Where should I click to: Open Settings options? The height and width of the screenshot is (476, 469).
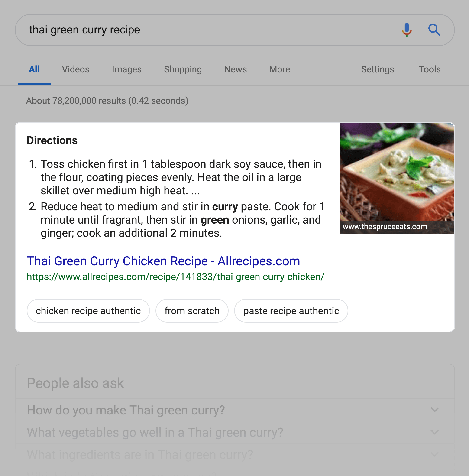378,69
